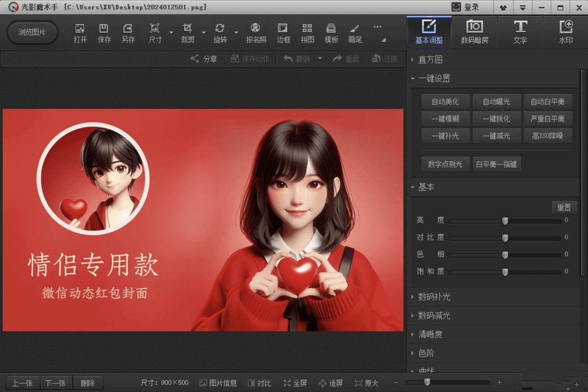The width and height of the screenshot is (588, 392).
Task: Open an image with the 打开 tool
Action: tap(80, 33)
